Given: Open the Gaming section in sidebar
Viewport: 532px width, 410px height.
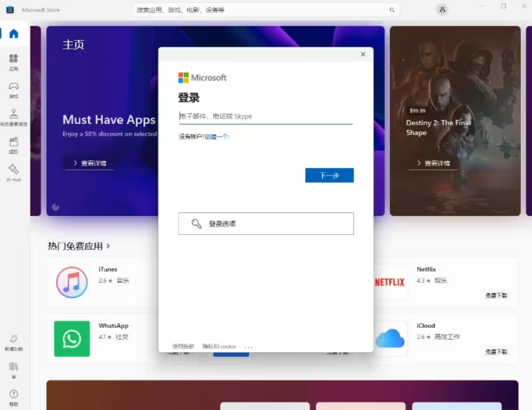Looking at the screenshot, I should 14,90.
